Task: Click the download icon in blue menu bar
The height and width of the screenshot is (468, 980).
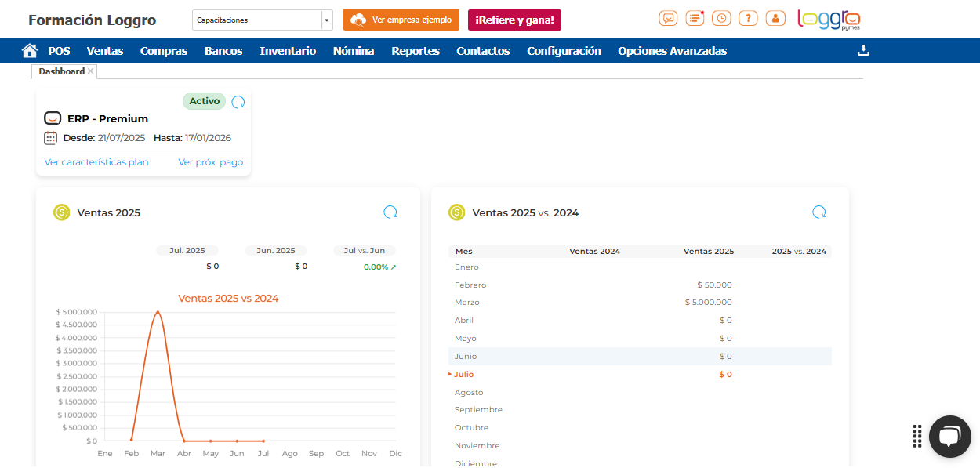Action: 864,51
